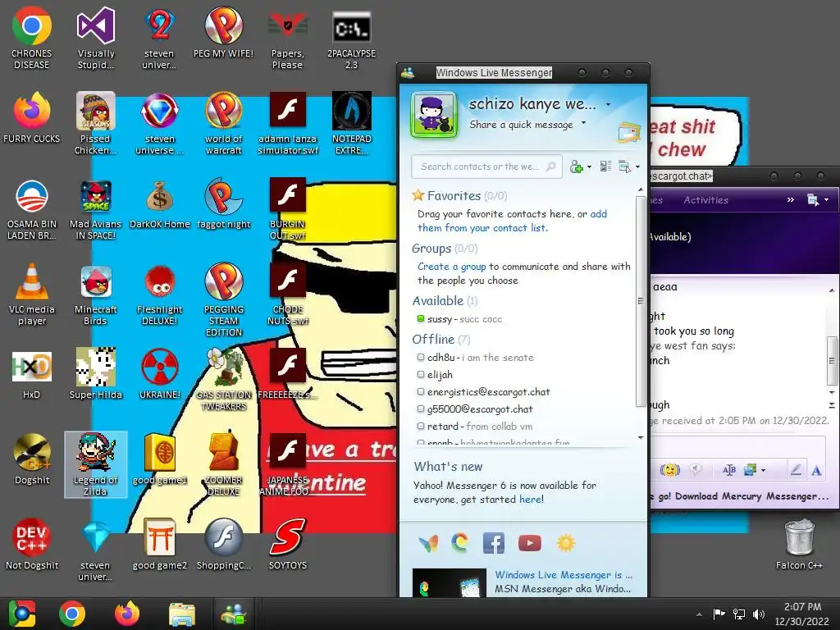The height and width of the screenshot is (630, 840).
Task: Click the Messenger taskbar button
Action: pyautogui.click(x=234, y=614)
